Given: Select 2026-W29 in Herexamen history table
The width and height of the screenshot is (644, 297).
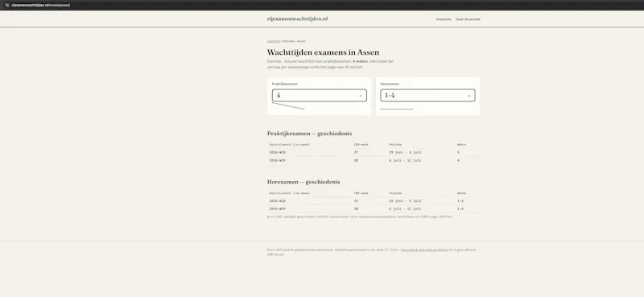Looking at the screenshot, I should [277, 208].
